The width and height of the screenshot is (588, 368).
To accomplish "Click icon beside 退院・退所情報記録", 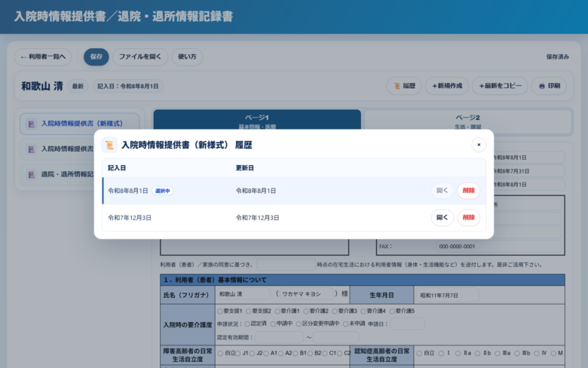I will click(32, 175).
